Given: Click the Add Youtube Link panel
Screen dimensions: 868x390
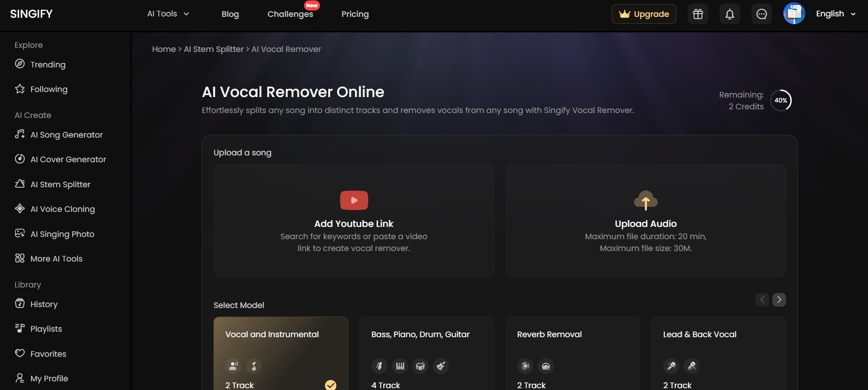Looking at the screenshot, I should tap(354, 220).
